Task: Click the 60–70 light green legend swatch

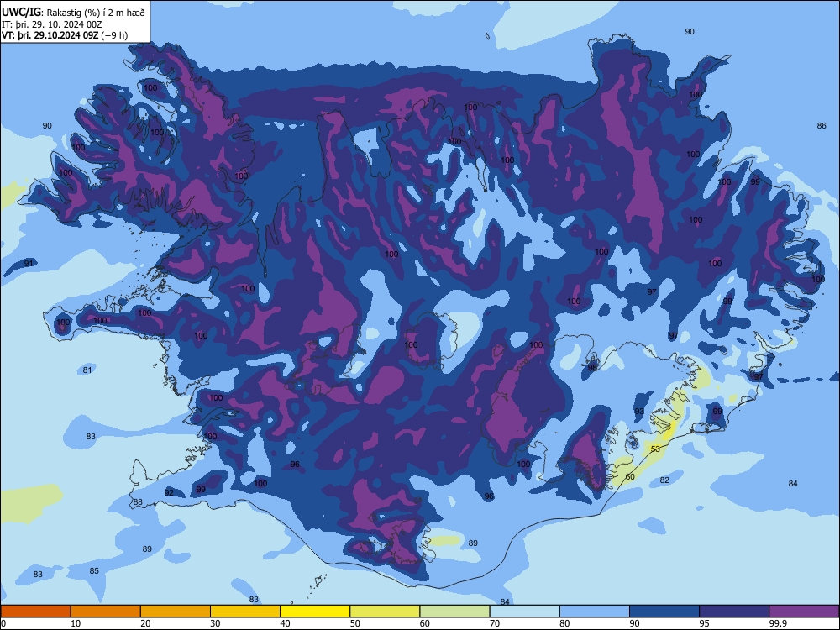Action: 454,612
